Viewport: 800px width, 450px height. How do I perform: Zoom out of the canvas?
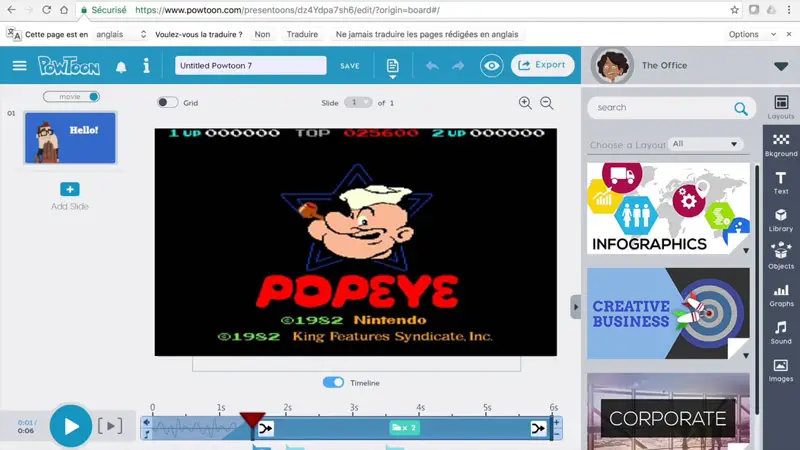pyautogui.click(x=546, y=103)
